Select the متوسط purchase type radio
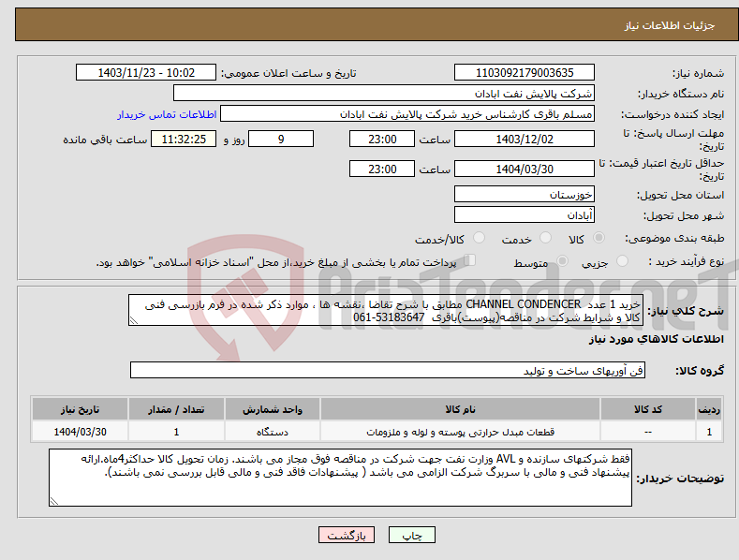Image resolution: width=739 pixels, height=560 pixels. pos(562,261)
